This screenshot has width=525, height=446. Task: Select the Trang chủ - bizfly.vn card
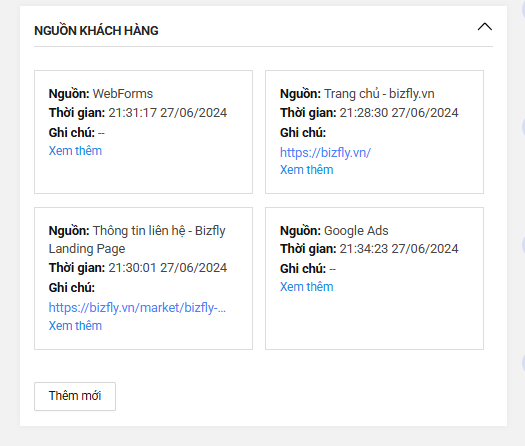point(374,132)
